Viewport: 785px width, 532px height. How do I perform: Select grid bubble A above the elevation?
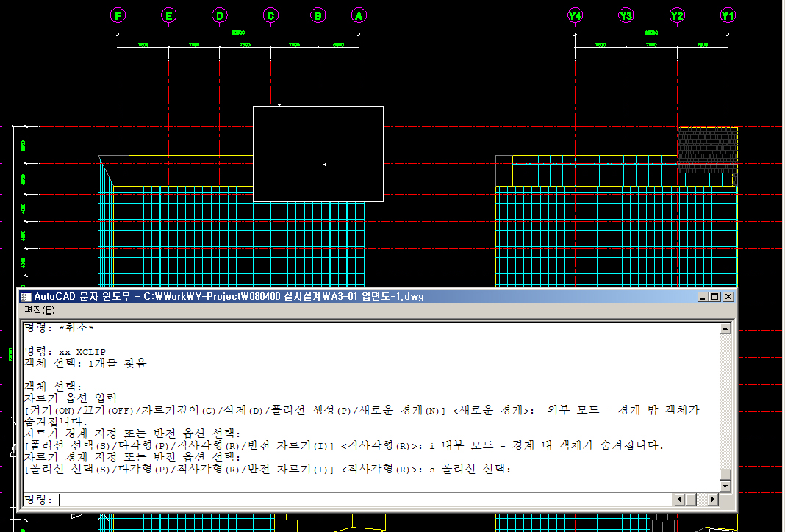pos(359,15)
